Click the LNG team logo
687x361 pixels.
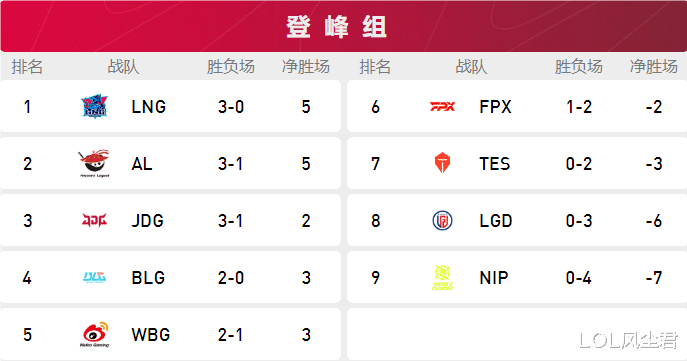(94, 106)
